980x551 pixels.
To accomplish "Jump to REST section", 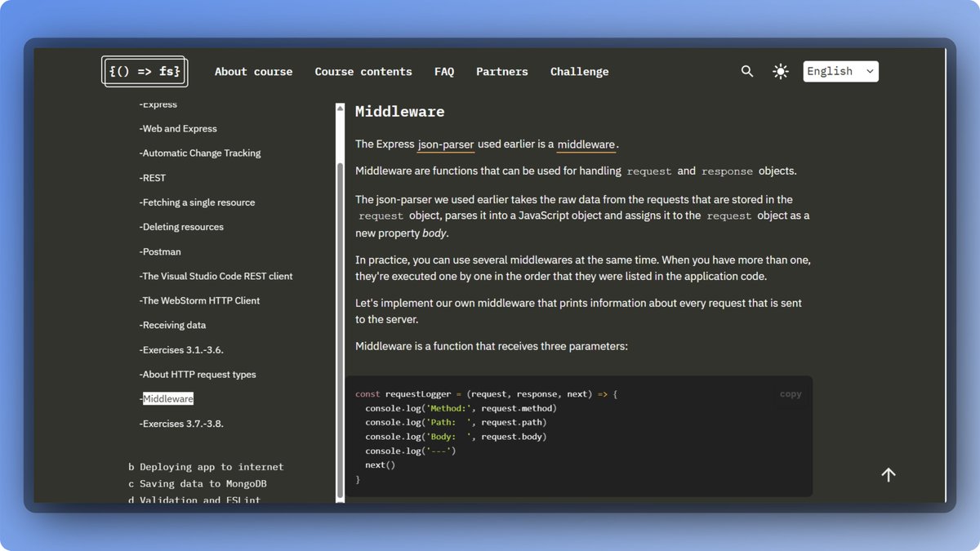I will (x=153, y=178).
